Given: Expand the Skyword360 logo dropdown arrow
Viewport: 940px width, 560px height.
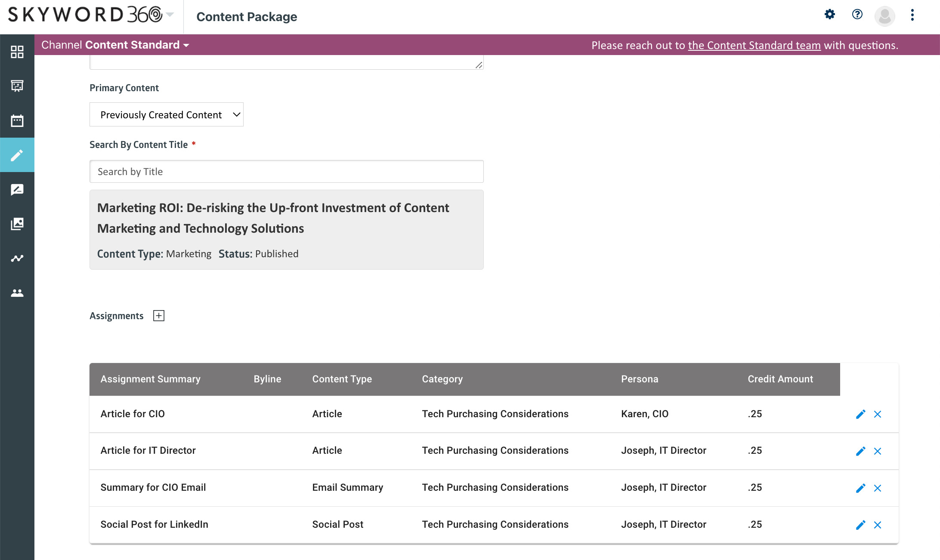Looking at the screenshot, I should coord(170,15).
